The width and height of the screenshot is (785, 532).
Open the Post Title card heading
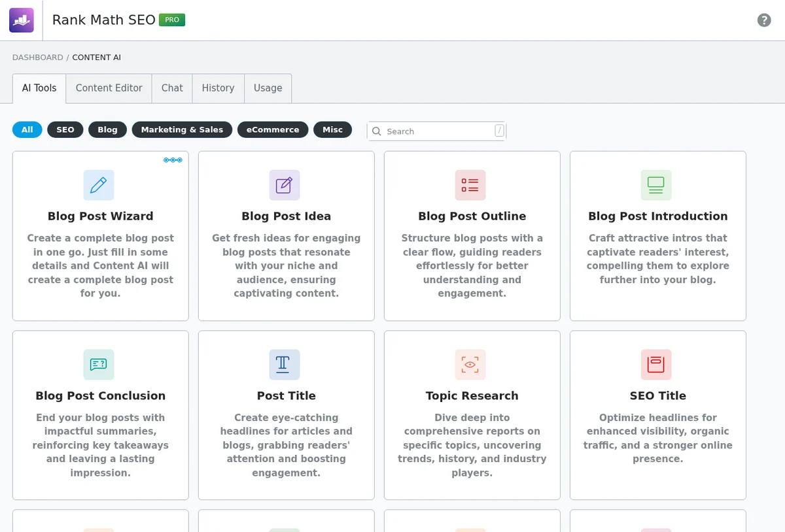tap(287, 396)
